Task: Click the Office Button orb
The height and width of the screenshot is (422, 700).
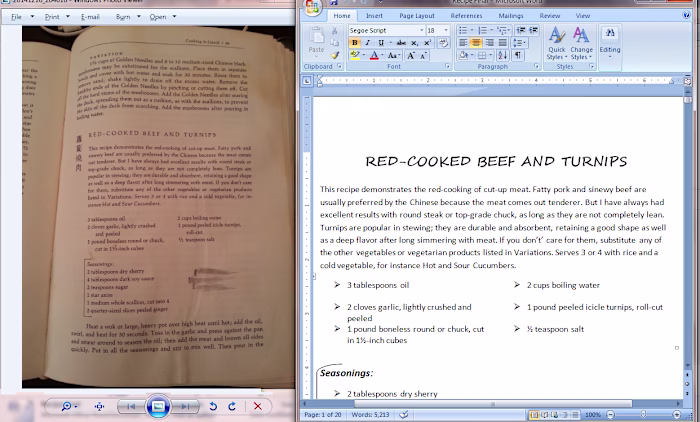Action: 312,8
